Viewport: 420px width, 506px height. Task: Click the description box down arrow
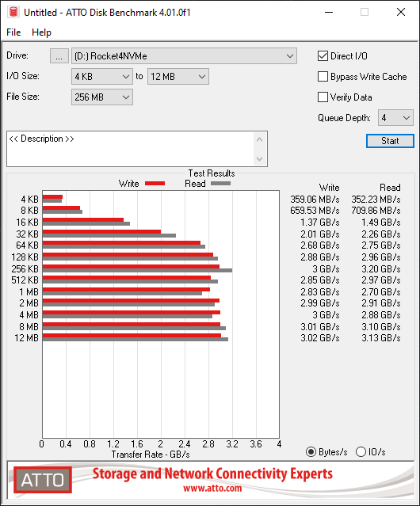tap(259, 158)
